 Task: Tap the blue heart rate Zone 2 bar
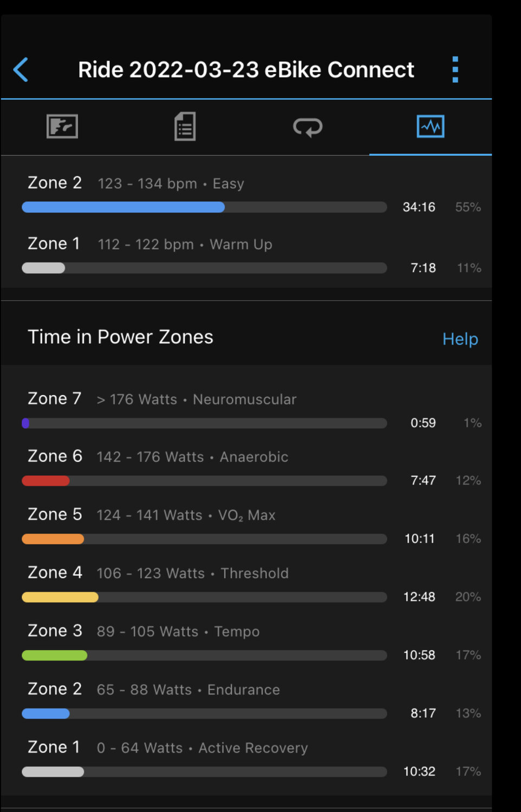123,207
